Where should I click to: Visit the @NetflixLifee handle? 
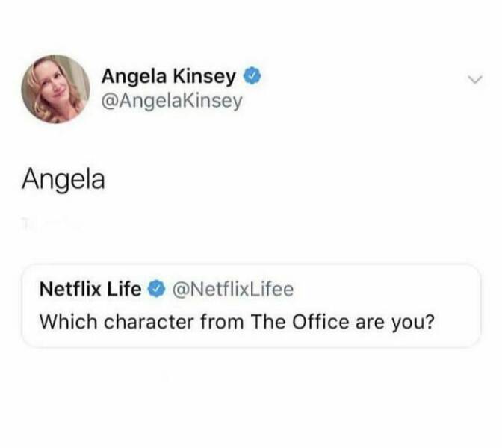click(x=233, y=289)
